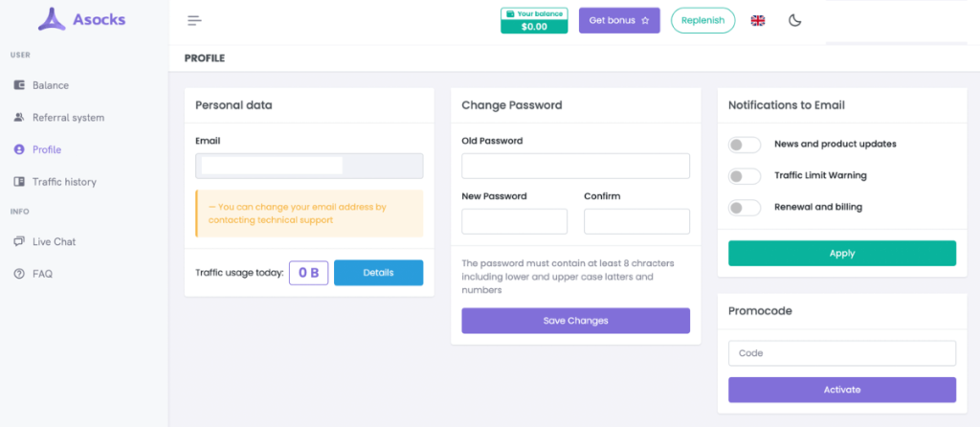Click the Traffic history icon in sidebar
Viewport: 980px width, 427px height.
19,182
